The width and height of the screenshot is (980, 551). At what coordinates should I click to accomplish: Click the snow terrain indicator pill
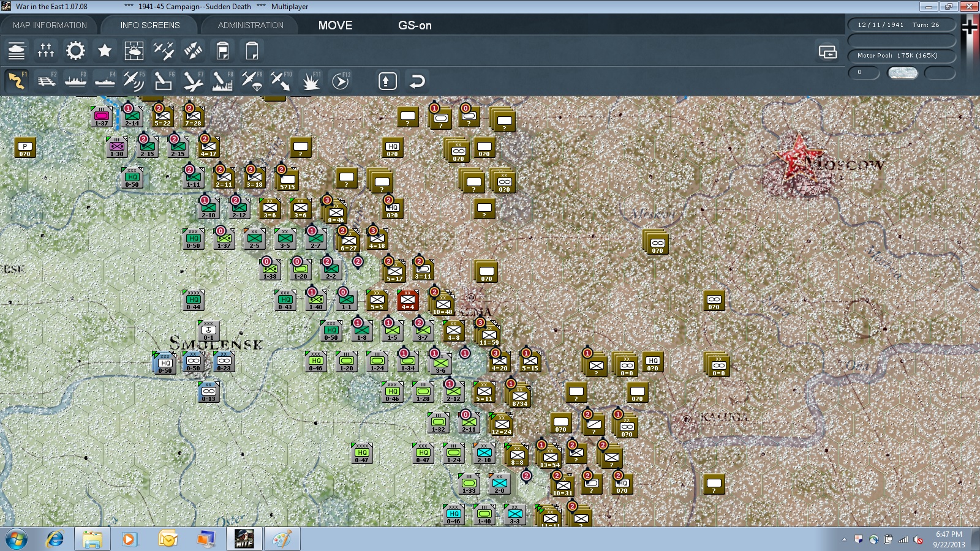[903, 73]
